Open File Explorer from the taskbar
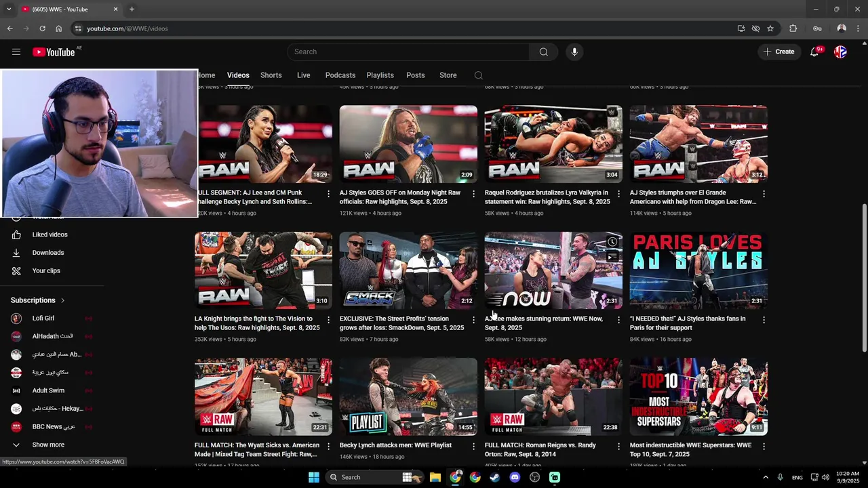 pyautogui.click(x=435, y=477)
